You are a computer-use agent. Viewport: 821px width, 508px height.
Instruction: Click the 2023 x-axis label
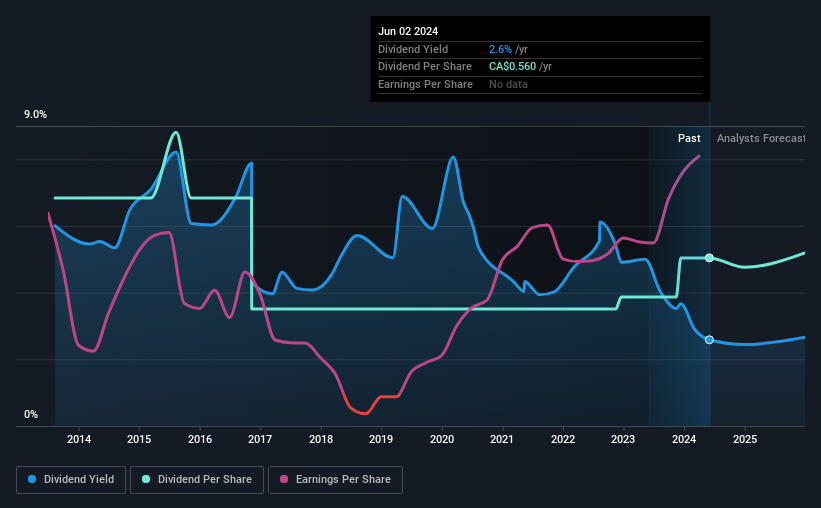tap(623, 439)
